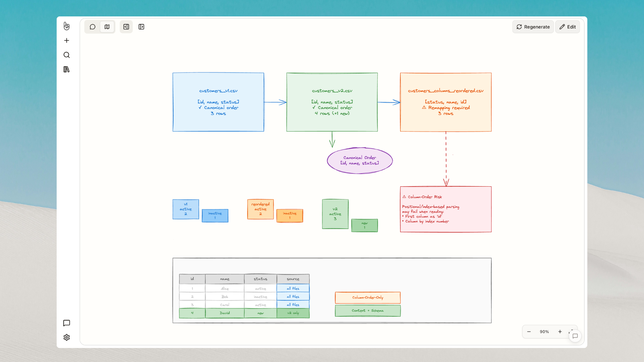Open the library books icon
Image resolution: width=644 pixels, height=362 pixels.
tap(66, 69)
